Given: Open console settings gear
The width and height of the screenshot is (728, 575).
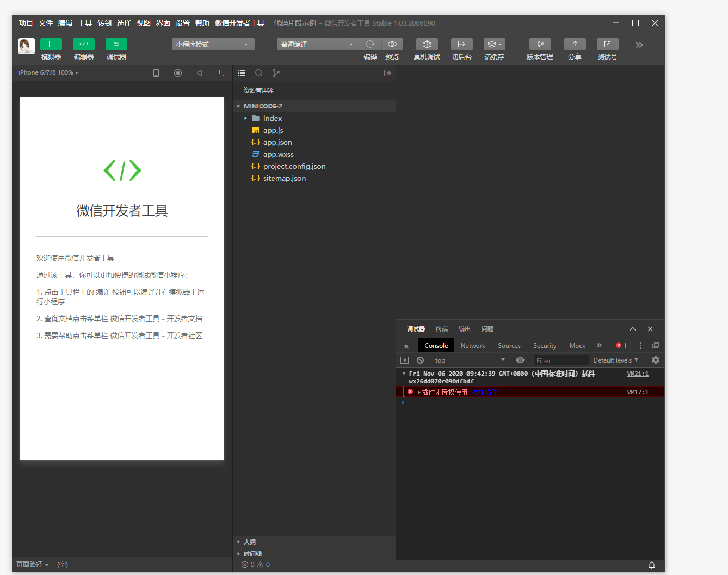Looking at the screenshot, I should pos(656,360).
